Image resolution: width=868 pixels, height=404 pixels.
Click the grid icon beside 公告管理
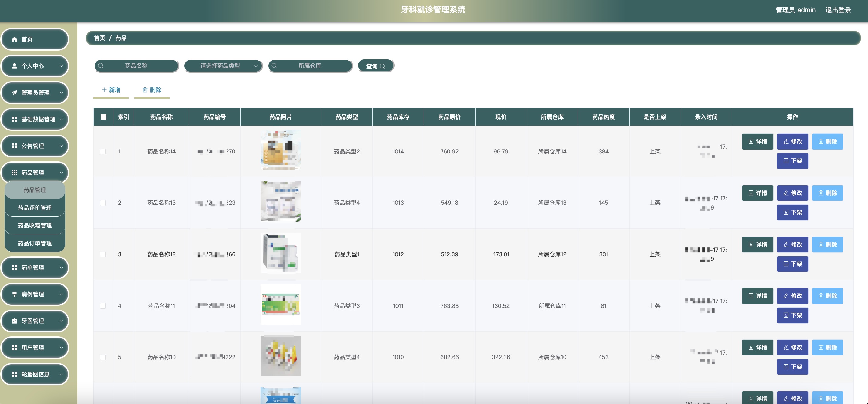[15, 146]
